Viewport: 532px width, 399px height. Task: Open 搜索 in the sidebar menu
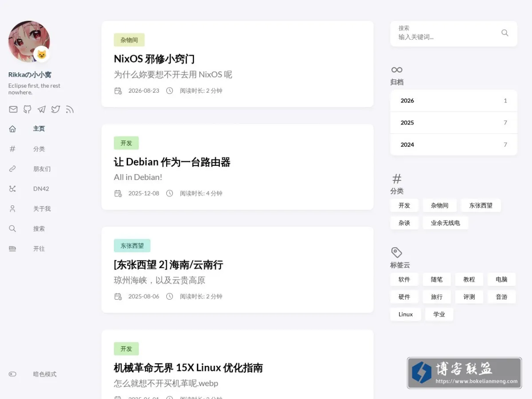(39, 229)
